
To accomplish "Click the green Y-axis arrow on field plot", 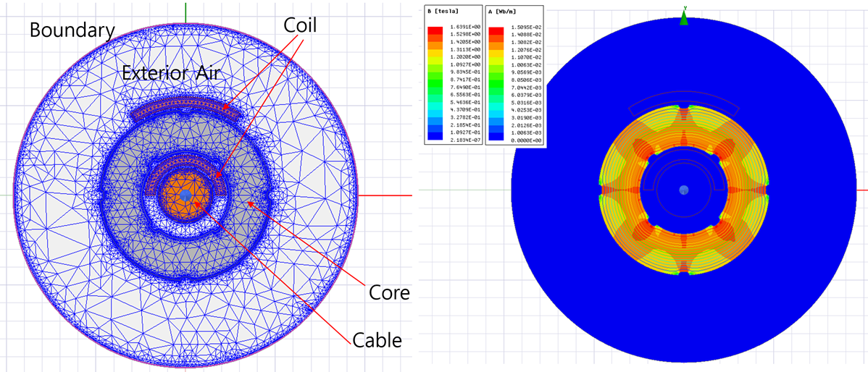I will pos(684,19).
